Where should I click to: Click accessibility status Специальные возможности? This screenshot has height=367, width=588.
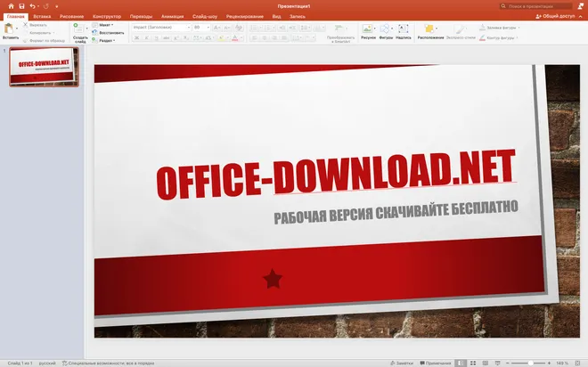[x=109, y=363]
